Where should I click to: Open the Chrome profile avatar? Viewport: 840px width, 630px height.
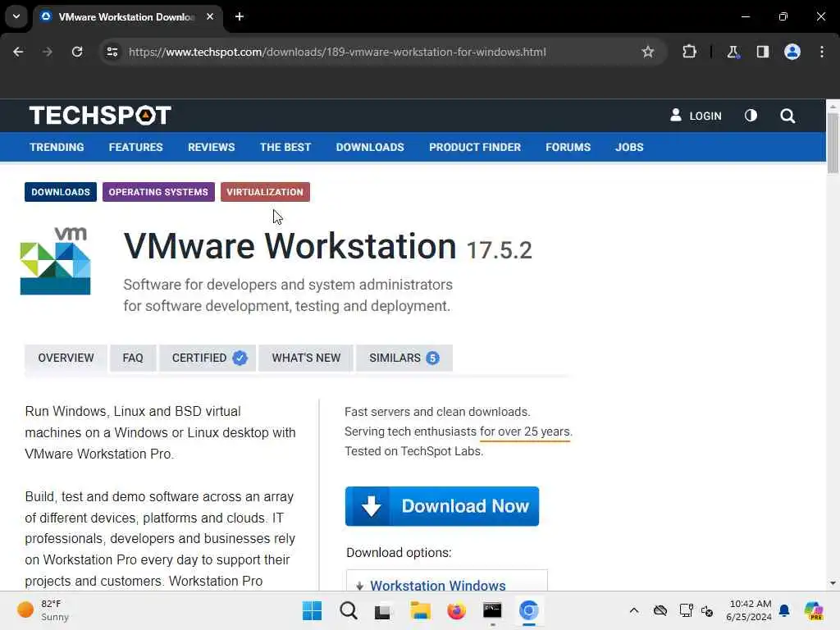tap(792, 52)
